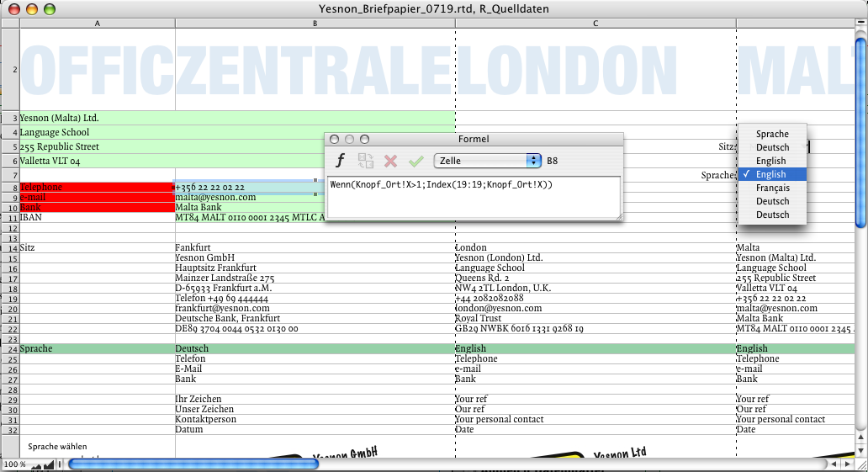Cancel the formula with the red X
Viewport: 868px width, 472px height.
[x=390, y=161]
